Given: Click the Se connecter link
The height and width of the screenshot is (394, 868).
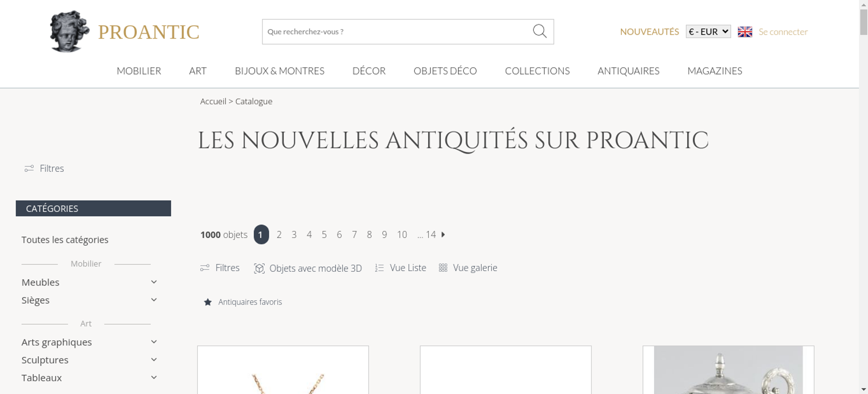Looking at the screenshot, I should pos(783,32).
